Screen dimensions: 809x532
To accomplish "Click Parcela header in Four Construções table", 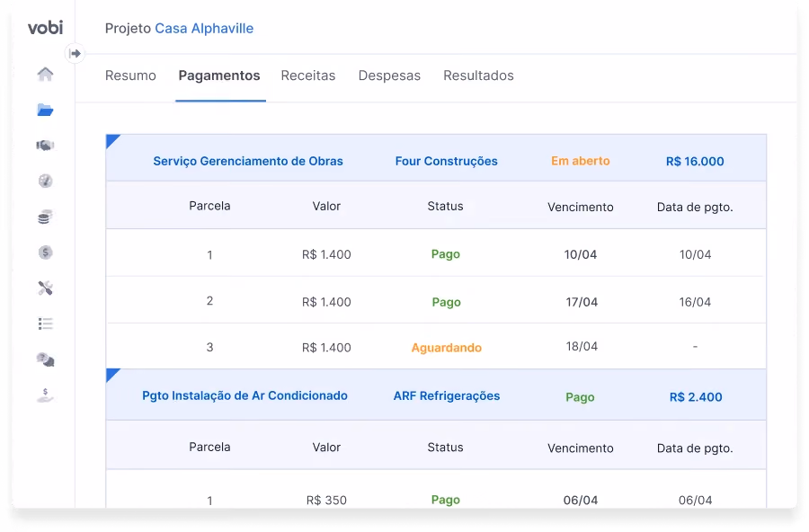I will coord(209,206).
